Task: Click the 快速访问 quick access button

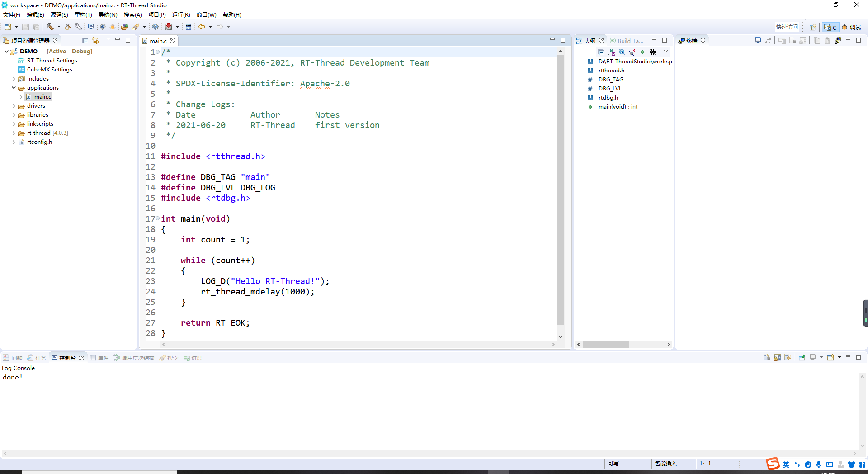Action: click(787, 27)
